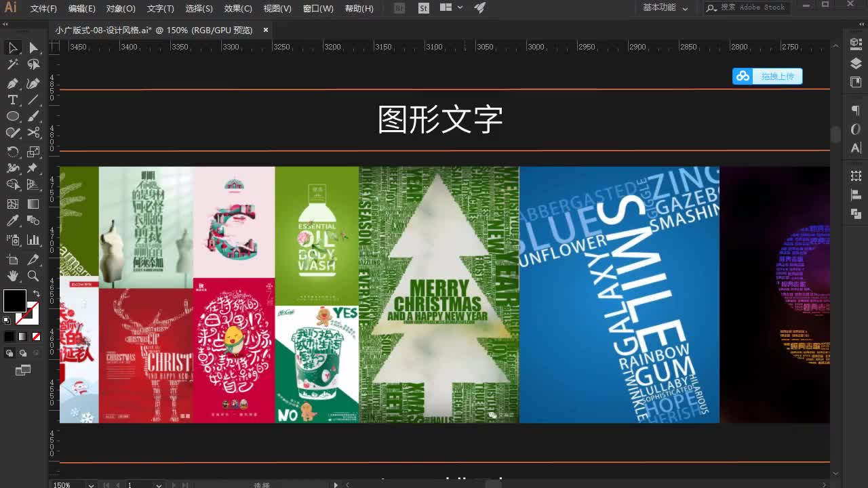Screen dimensions: 868x488
Task: Close the 小广版式-08-设计风格.ai document tab
Action: [266, 30]
